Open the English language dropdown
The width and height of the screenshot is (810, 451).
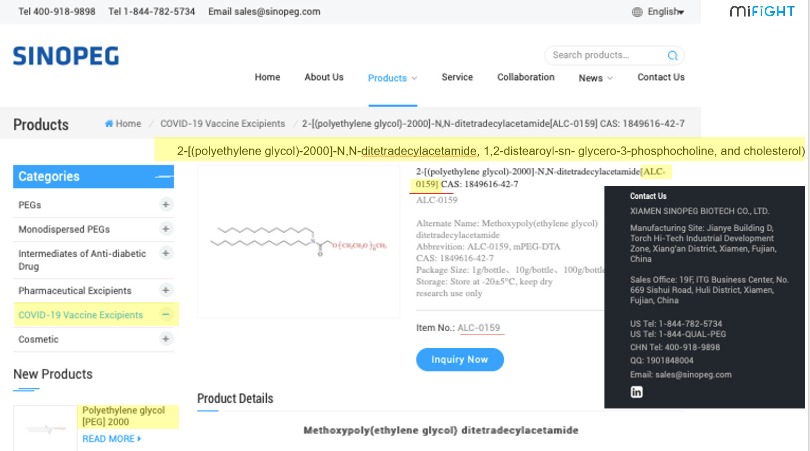pyautogui.click(x=665, y=12)
